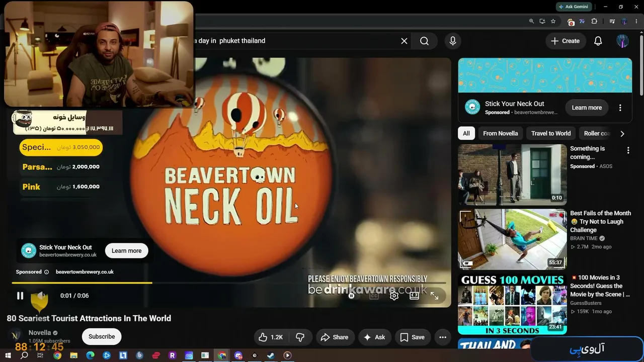Screen dimensions: 644x362
Task: Open Windows Task View
Action: tap(41, 355)
